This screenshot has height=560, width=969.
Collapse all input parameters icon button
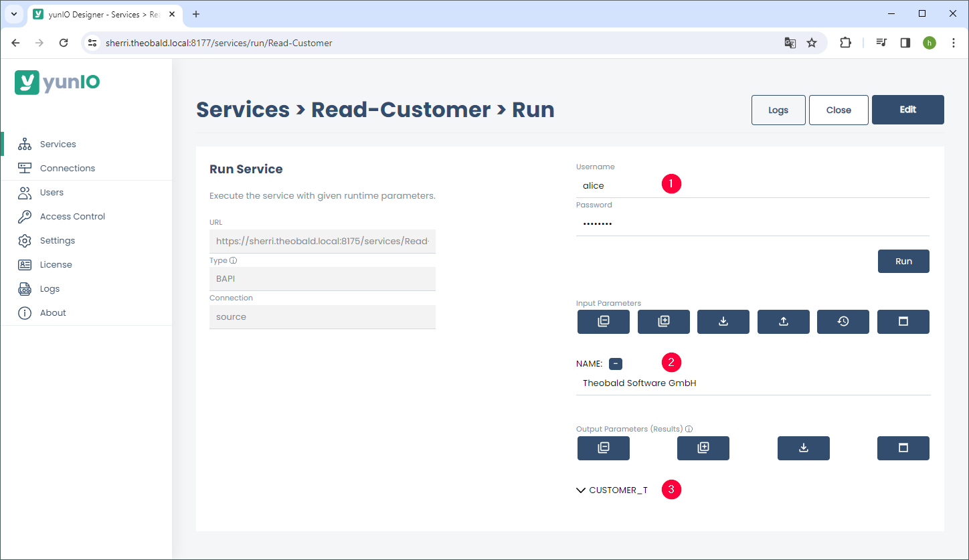(x=603, y=322)
